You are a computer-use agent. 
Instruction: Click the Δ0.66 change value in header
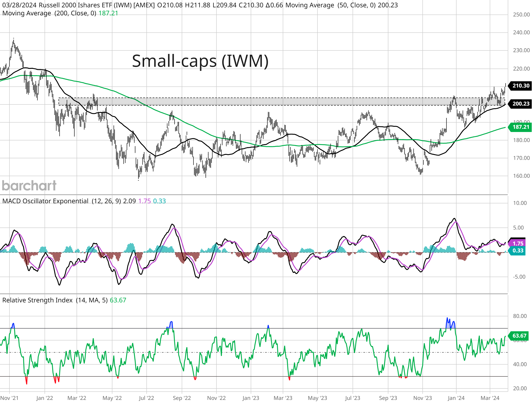274,5
